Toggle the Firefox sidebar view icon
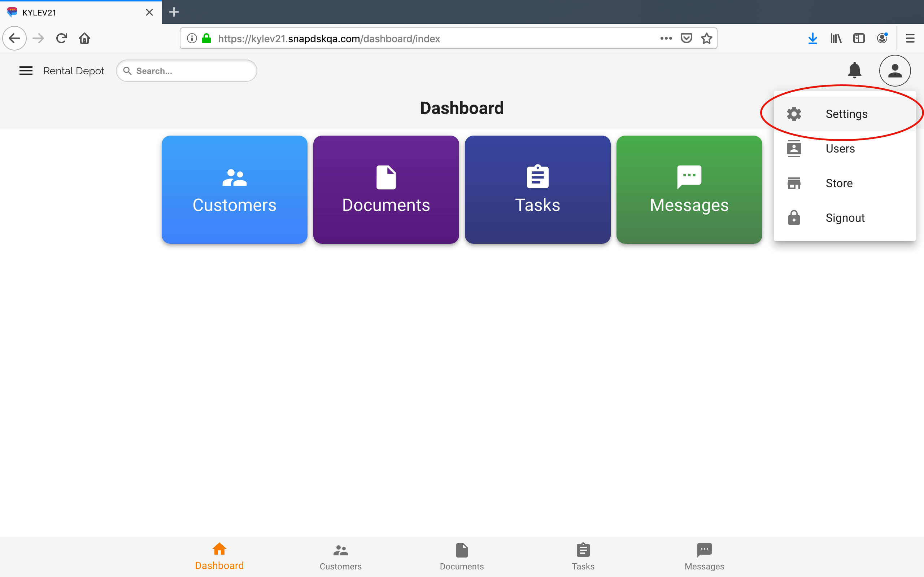 click(859, 39)
